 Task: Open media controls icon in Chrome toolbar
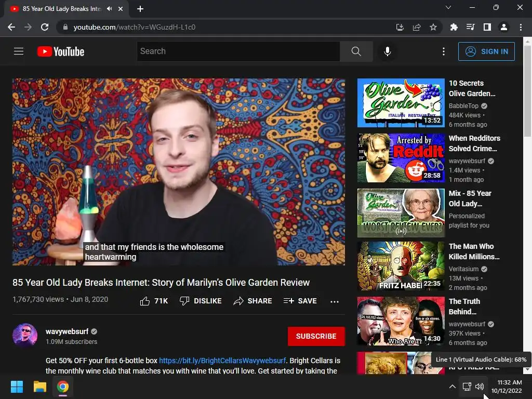(x=470, y=27)
